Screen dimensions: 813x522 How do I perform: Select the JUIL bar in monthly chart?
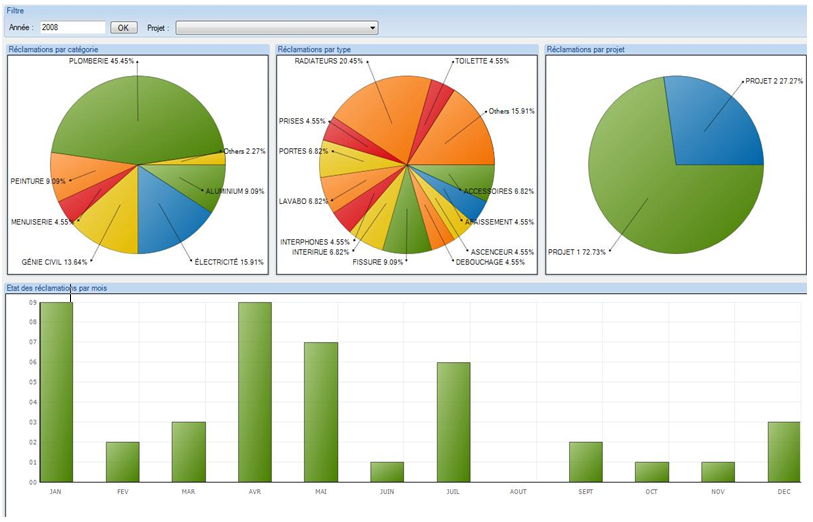tap(453, 422)
